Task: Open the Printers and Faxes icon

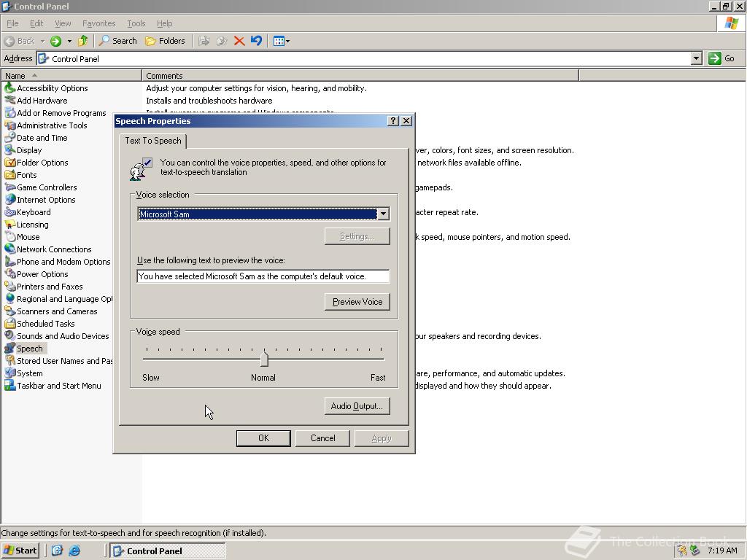Action: click(10, 286)
